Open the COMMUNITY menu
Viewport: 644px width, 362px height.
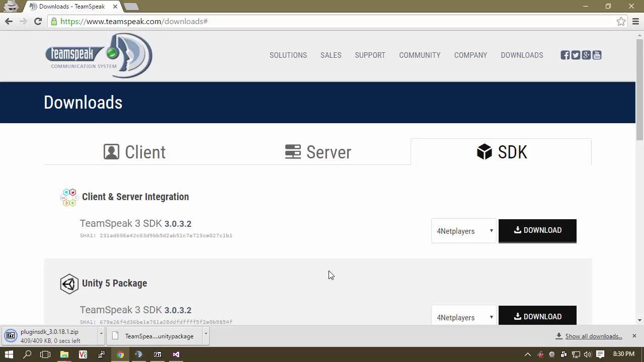coord(420,55)
